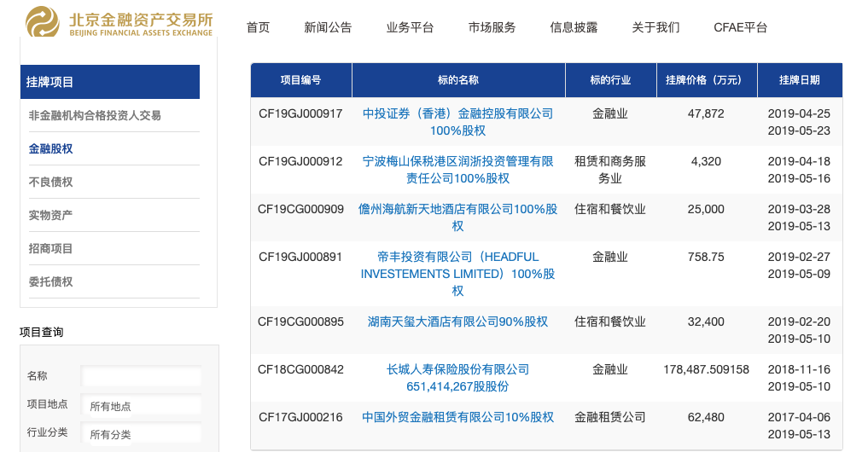
Task: Open the CFAE平台 menu
Action: click(740, 27)
